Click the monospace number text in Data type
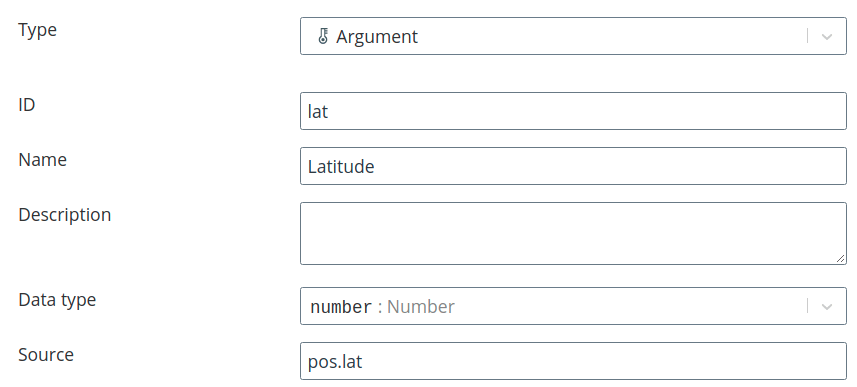Viewport: 857px width, 387px height. [x=341, y=307]
